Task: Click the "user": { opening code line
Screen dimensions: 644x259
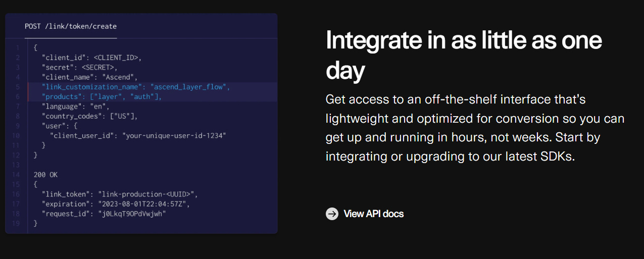Action: click(60, 126)
